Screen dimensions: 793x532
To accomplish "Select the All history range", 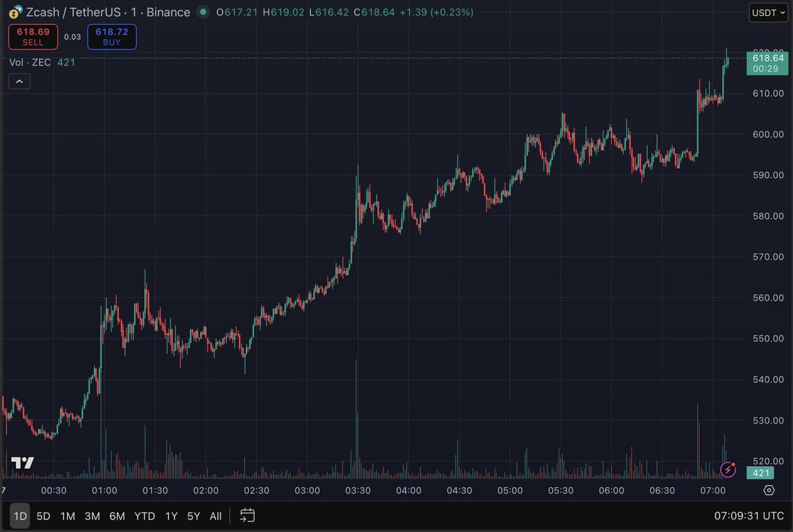I will 215,515.
